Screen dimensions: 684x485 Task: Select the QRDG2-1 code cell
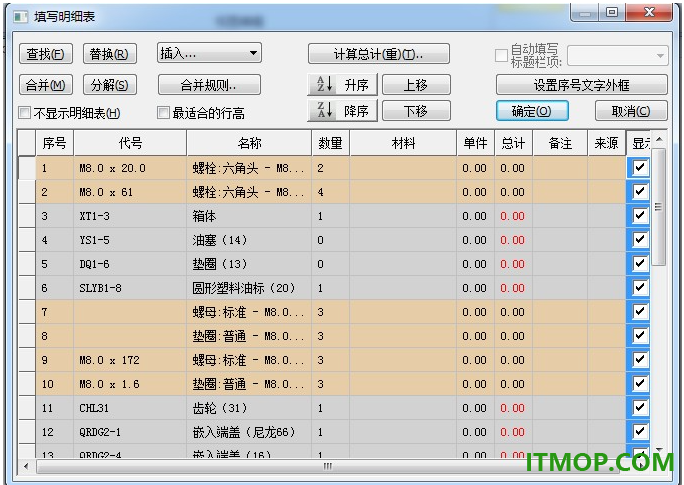coord(130,432)
